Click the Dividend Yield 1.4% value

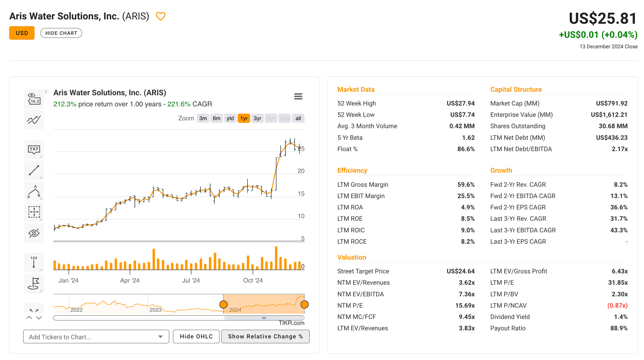[621, 317]
